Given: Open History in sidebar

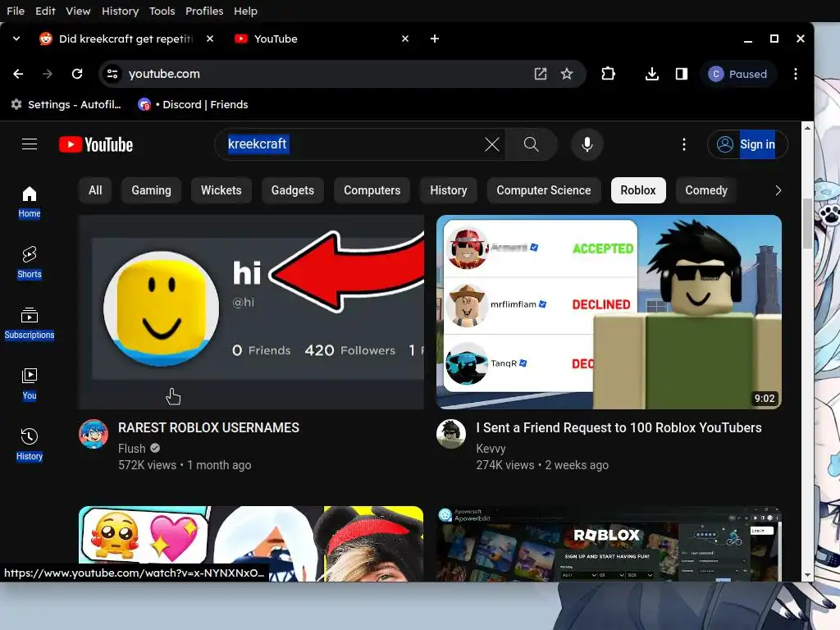Looking at the screenshot, I should (30, 444).
